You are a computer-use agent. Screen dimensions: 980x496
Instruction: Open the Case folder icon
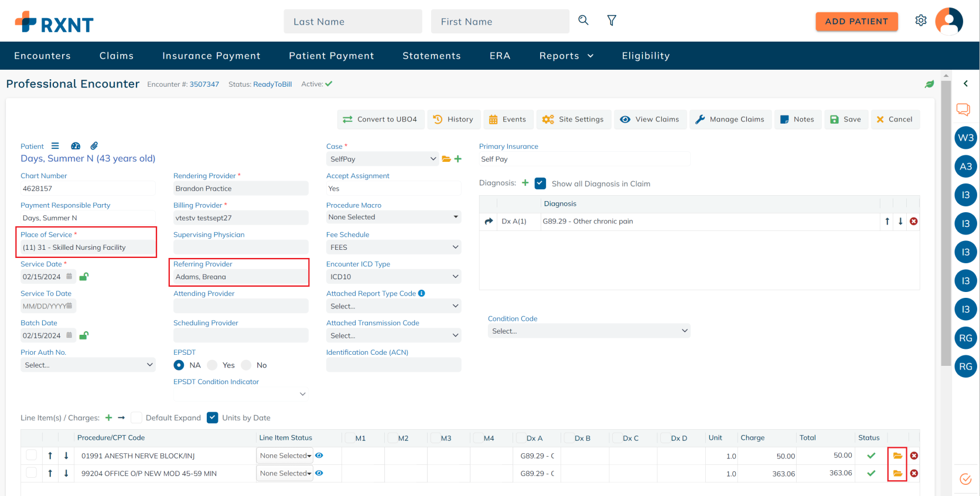446,159
